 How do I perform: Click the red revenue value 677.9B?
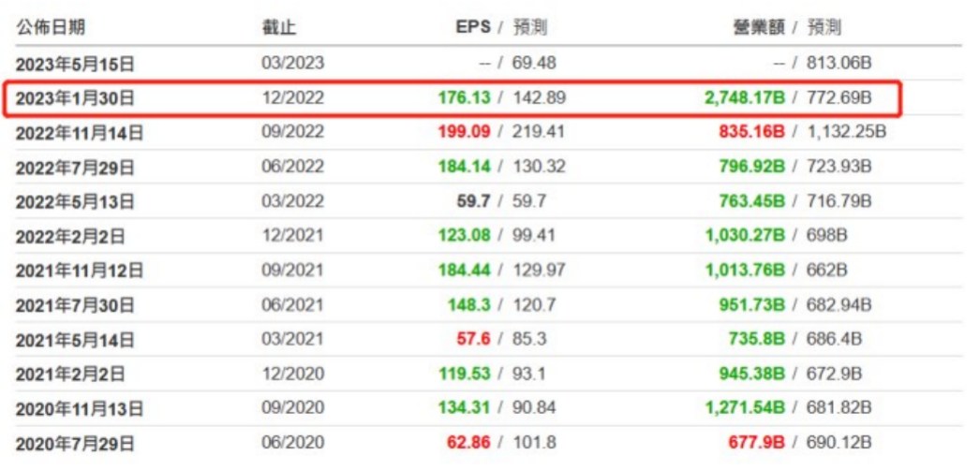pyautogui.click(x=757, y=443)
